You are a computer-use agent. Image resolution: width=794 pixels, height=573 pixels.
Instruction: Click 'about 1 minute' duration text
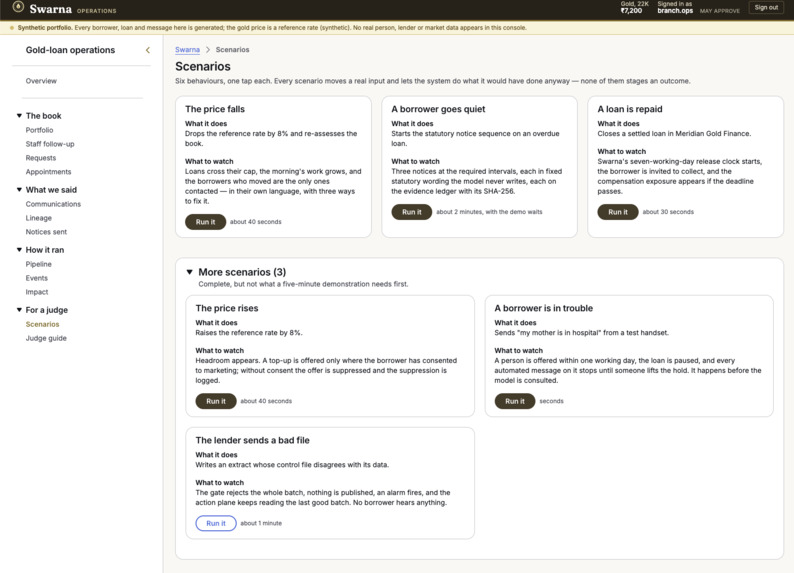coord(261,523)
